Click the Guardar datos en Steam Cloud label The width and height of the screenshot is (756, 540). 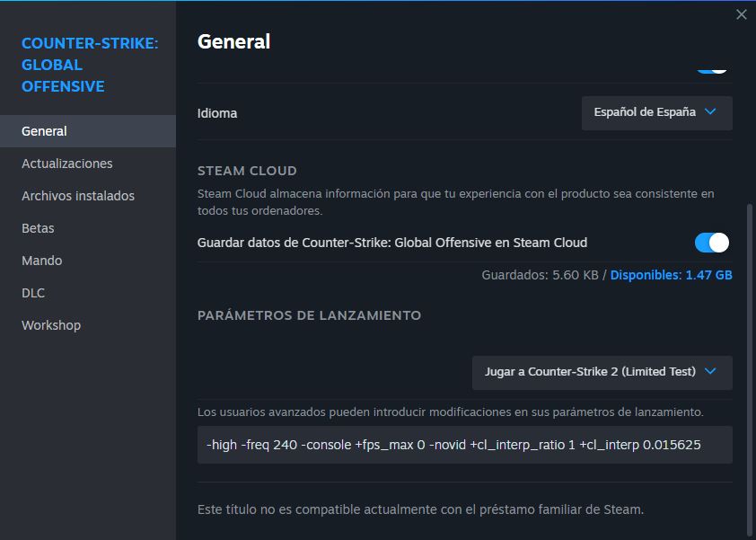pyautogui.click(x=392, y=243)
